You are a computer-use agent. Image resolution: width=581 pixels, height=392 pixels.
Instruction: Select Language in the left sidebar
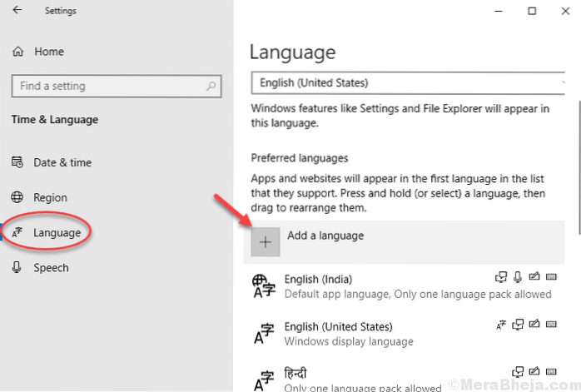click(57, 233)
